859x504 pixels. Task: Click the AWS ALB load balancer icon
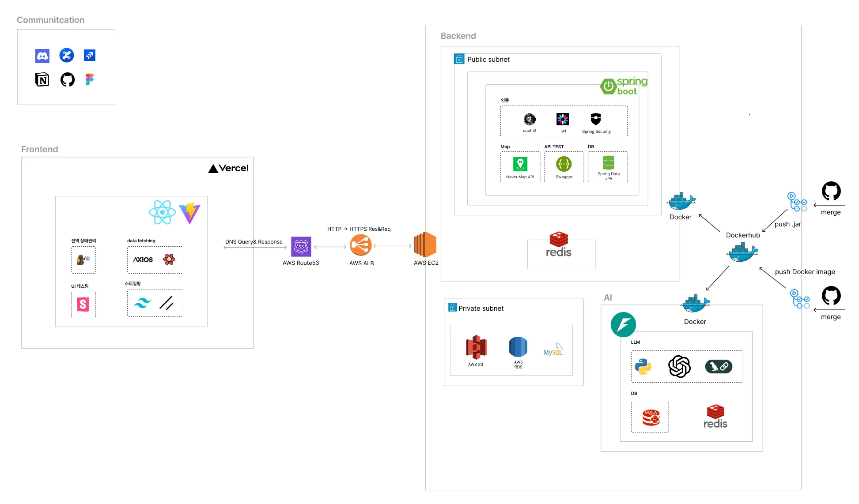tap(361, 245)
